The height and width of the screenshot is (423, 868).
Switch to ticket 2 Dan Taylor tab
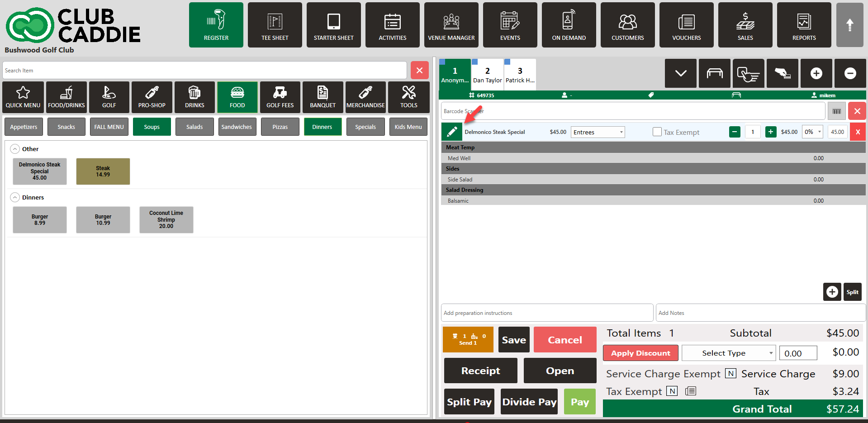click(x=487, y=75)
